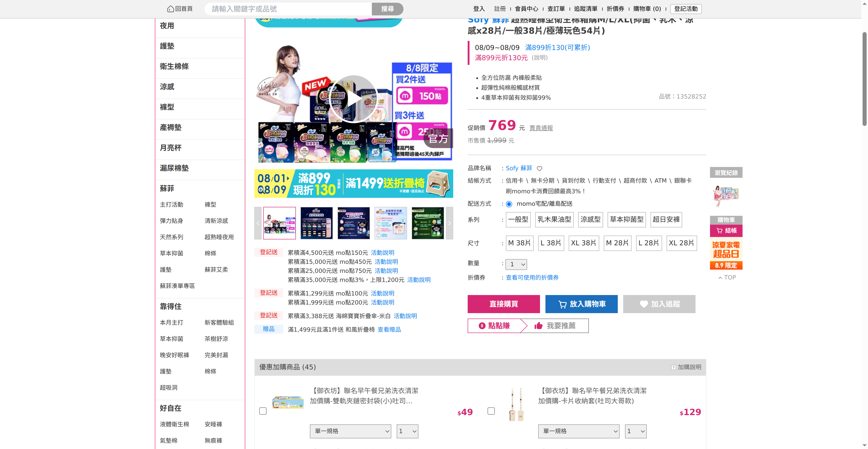
Task: Choose size XL 28片
Action: pos(682,243)
